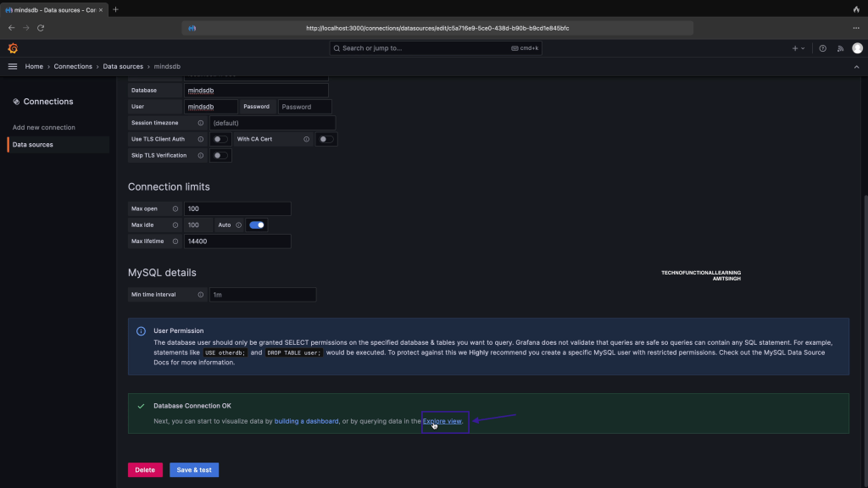Enable the Use TLS Client Auth toggle
The width and height of the screenshot is (868, 488).
click(220, 139)
